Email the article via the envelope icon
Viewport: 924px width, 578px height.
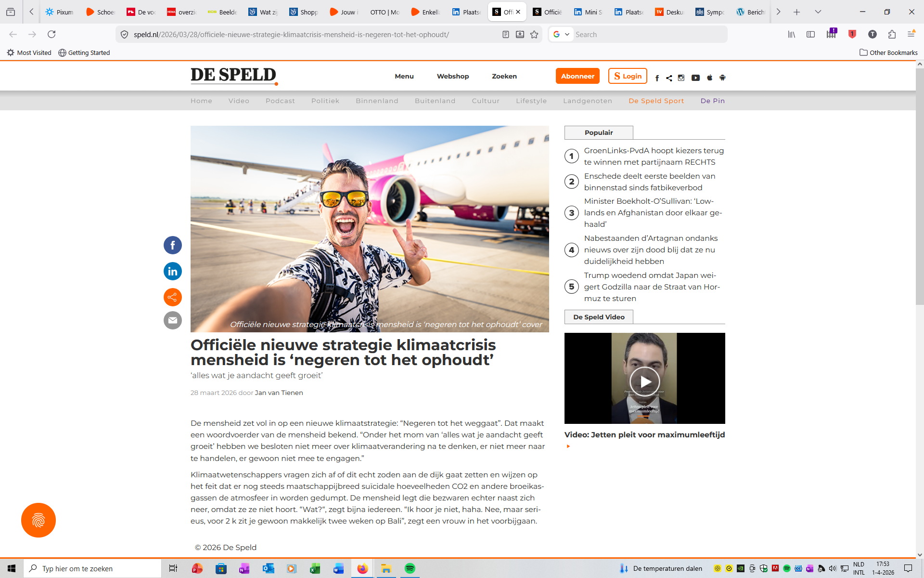click(x=172, y=320)
